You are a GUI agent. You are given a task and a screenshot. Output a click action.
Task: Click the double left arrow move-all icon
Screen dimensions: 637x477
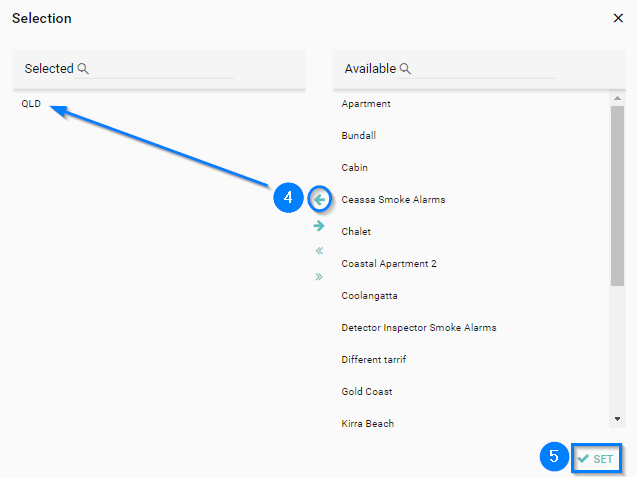[319, 251]
